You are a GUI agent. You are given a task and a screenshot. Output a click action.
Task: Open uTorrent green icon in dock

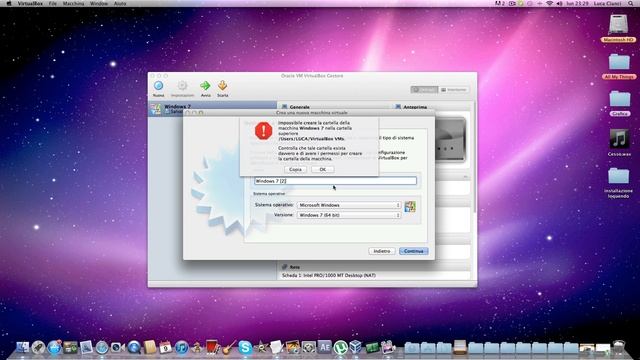point(340,347)
